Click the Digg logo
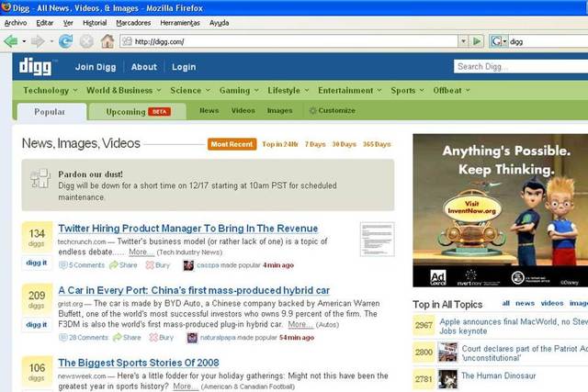Screen dimensions: 588x392 (x=37, y=66)
